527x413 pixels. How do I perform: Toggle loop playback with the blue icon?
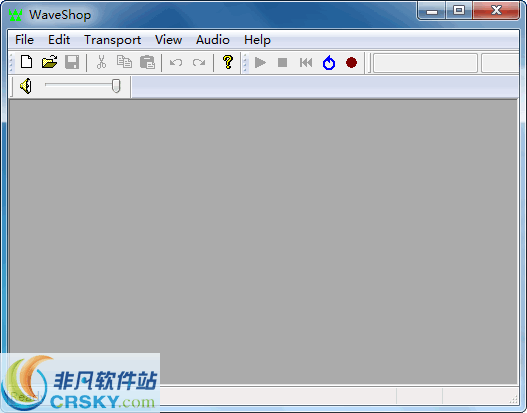tap(329, 63)
